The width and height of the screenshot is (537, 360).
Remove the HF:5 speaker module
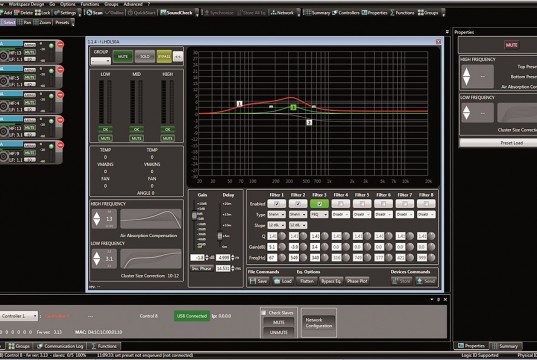(60, 70)
